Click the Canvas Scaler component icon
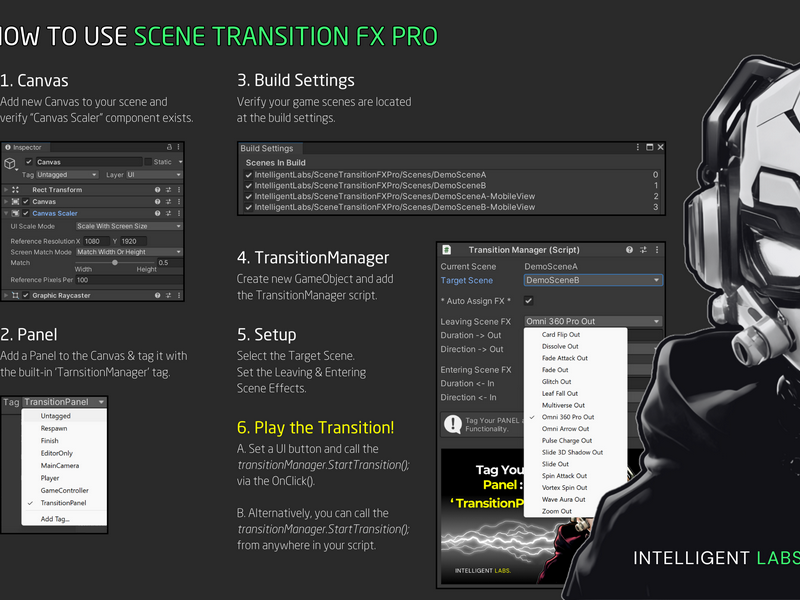This screenshot has height=600, width=800. (15, 213)
